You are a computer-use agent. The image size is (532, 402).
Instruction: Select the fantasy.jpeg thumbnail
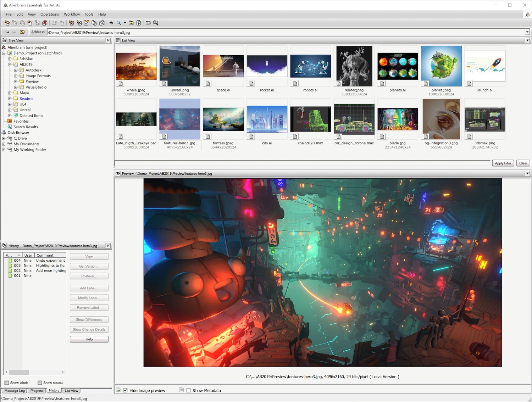point(223,119)
